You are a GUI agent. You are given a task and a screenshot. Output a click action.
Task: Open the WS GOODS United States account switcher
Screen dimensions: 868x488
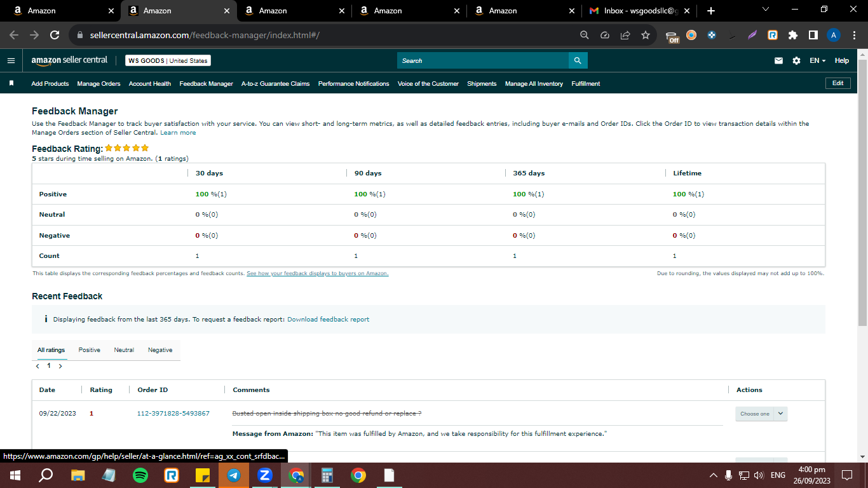pos(168,60)
